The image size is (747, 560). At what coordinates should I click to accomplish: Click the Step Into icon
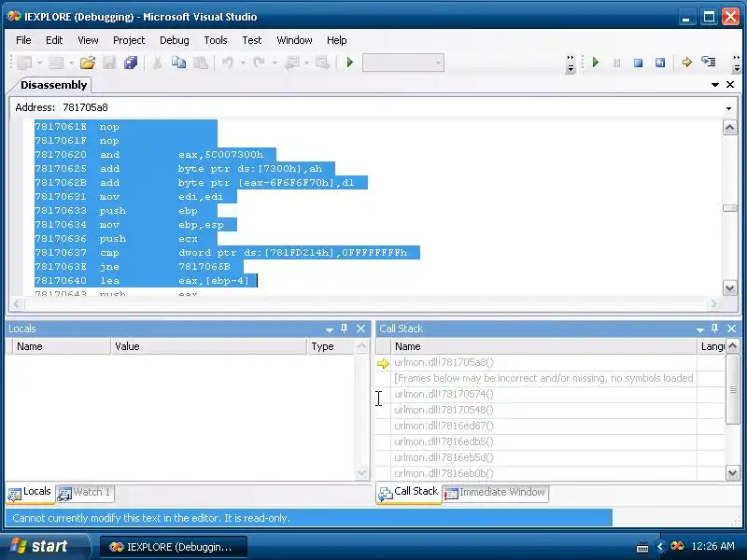click(x=709, y=62)
